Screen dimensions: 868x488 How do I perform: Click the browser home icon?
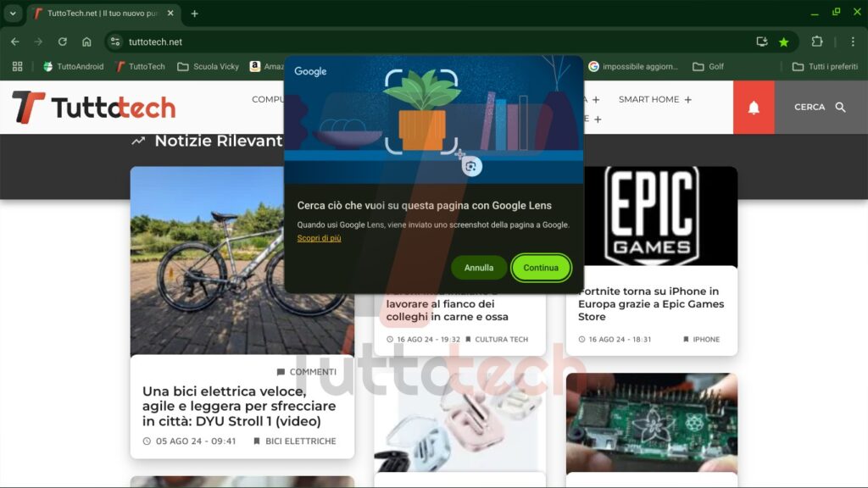click(x=86, y=41)
